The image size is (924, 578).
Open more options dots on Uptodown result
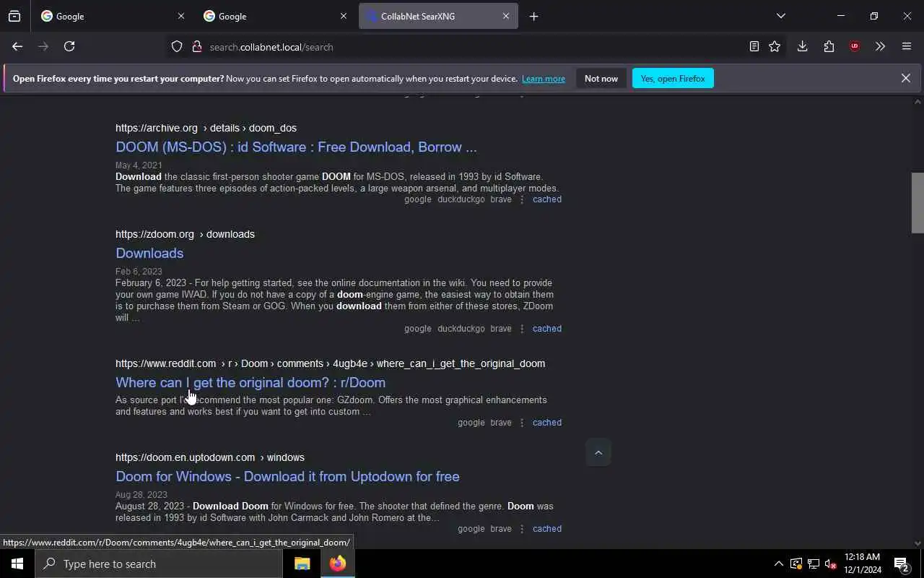(522, 529)
